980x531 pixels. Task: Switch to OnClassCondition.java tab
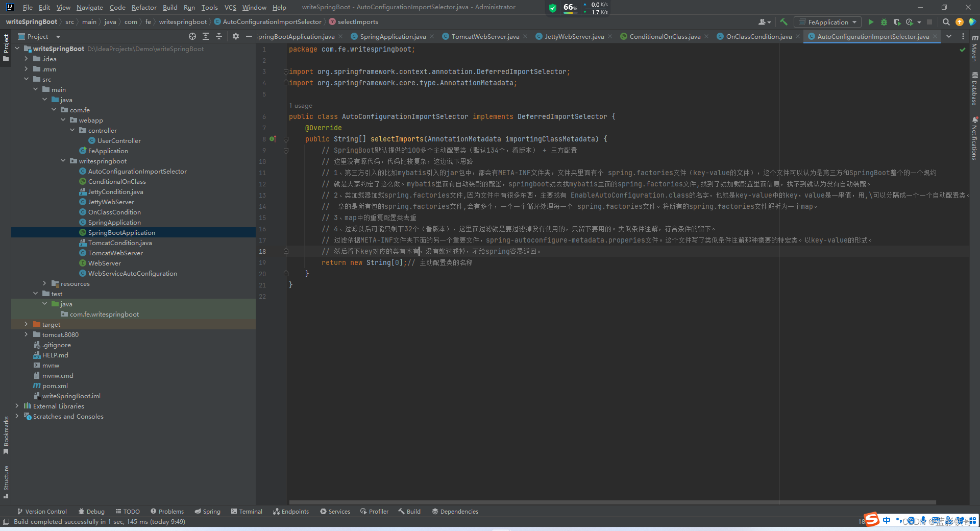point(758,36)
